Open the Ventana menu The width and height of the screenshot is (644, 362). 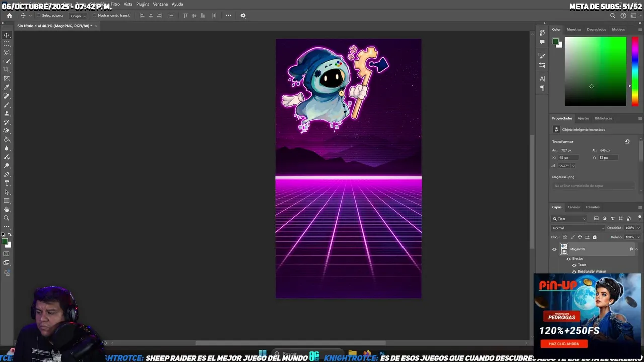[160, 4]
